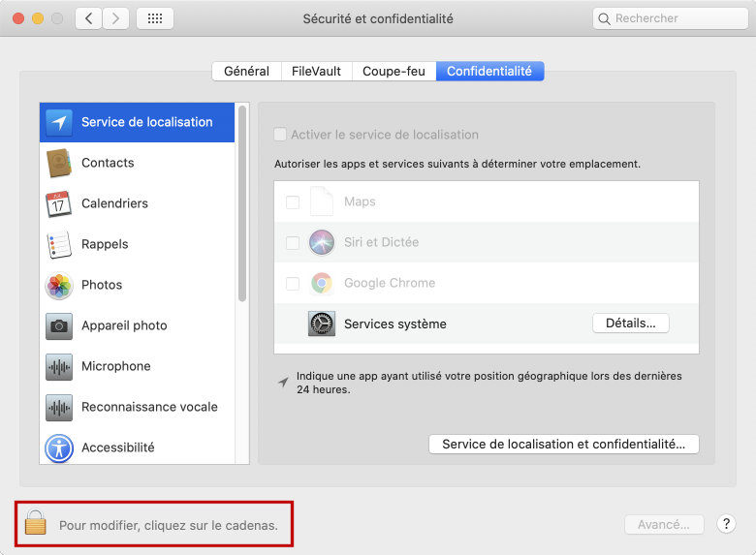Click the Contacts address book icon

(59, 163)
